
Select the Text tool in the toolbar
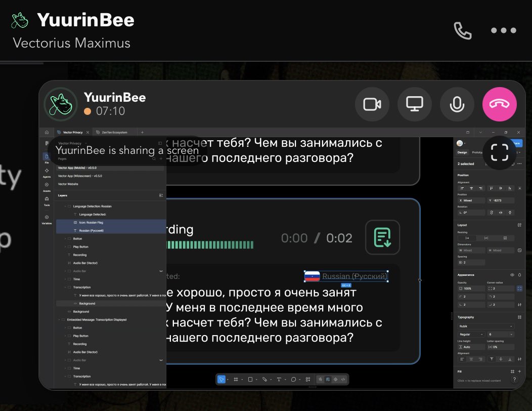[279, 380]
